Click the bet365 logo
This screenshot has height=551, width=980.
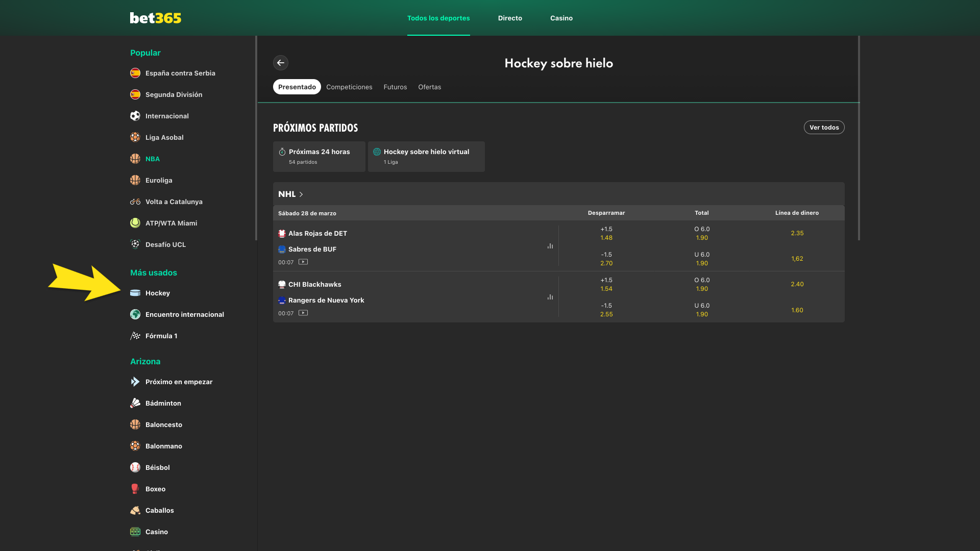(x=156, y=18)
